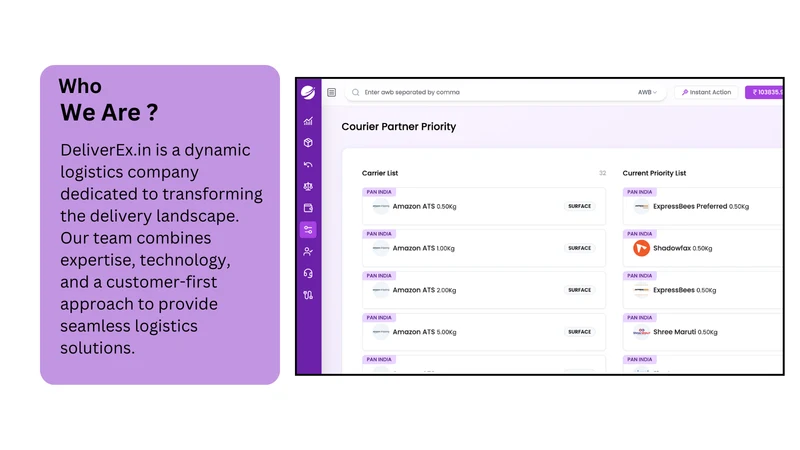
Task: Select Shadowfax 0.50Kg in the priority list
Action: coord(703,248)
